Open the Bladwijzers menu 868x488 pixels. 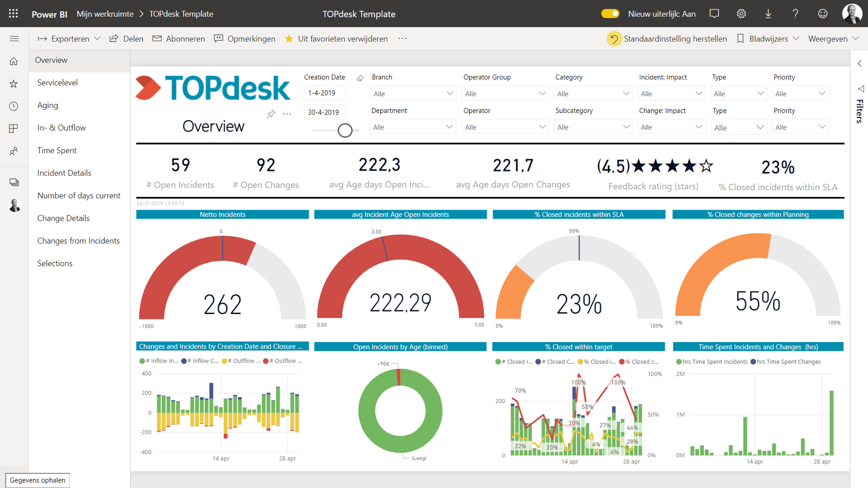click(768, 39)
